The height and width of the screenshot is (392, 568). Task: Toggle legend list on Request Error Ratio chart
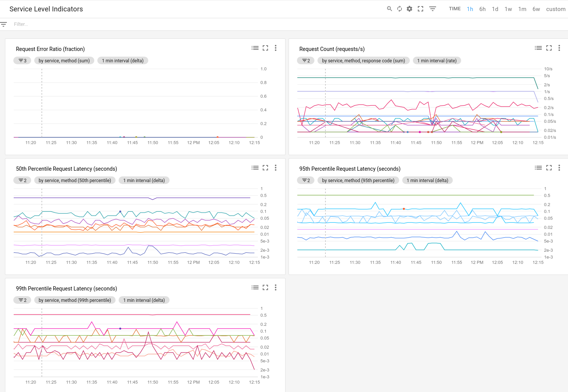pyautogui.click(x=255, y=48)
